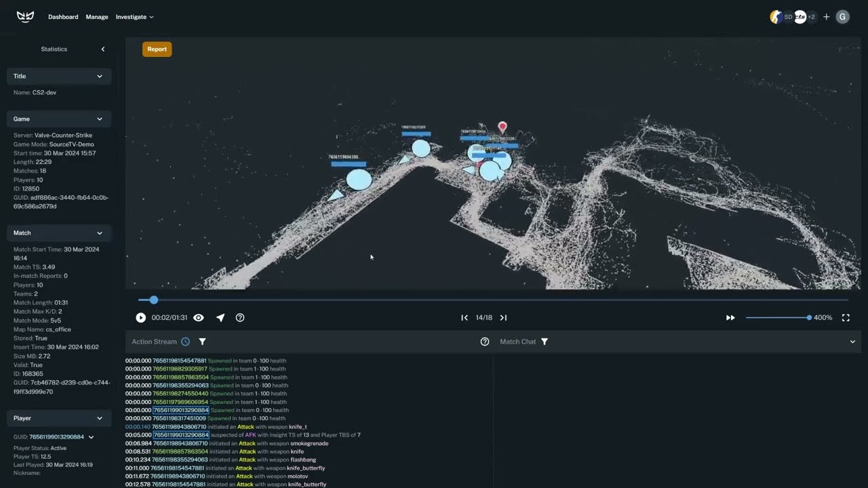
Task: Toggle Action Stream clock icon
Action: click(185, 342)
